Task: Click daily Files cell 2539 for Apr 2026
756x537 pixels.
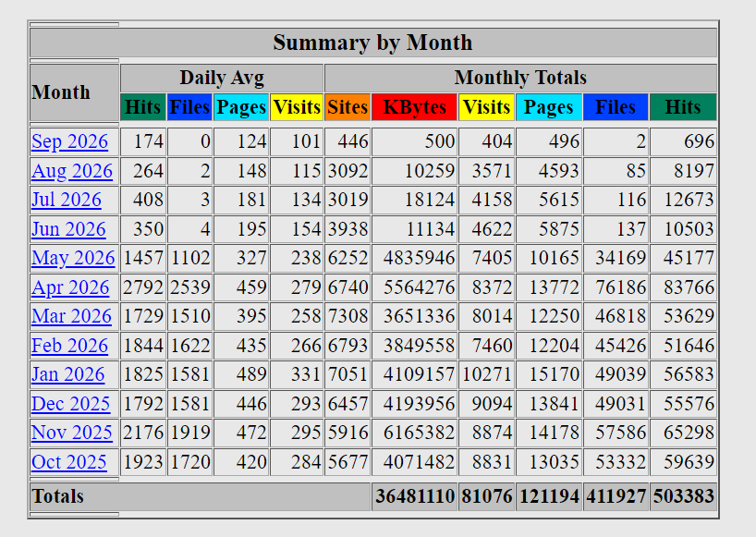Action: (x=189, y=287)
